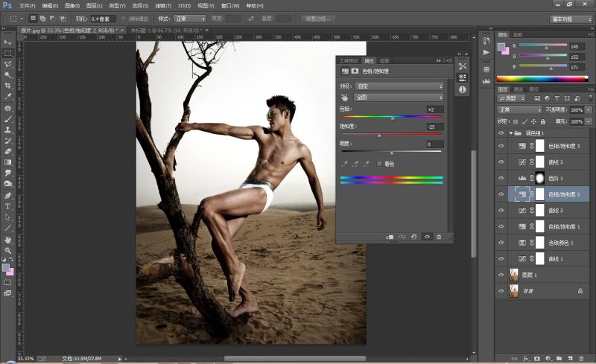
Task: Select the Clone Stamp tool
Action: (7, 130)
